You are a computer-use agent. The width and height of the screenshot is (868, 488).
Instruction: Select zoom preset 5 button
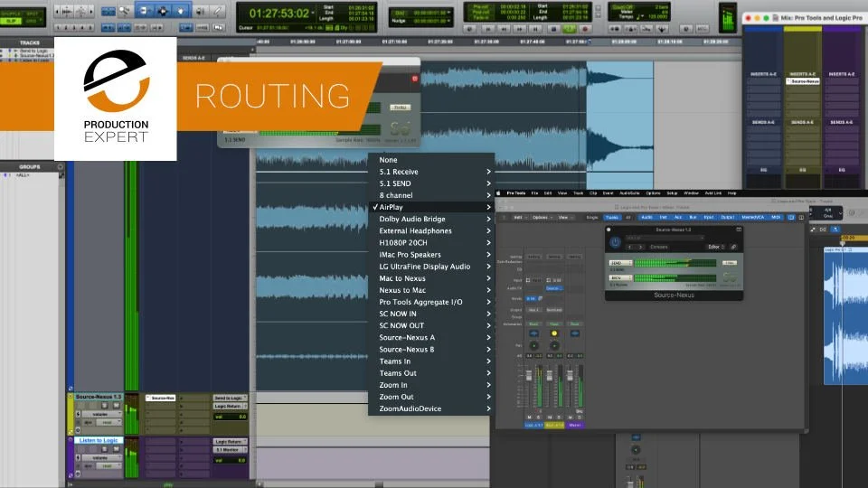pyautogui.click(x=90, y=27)
